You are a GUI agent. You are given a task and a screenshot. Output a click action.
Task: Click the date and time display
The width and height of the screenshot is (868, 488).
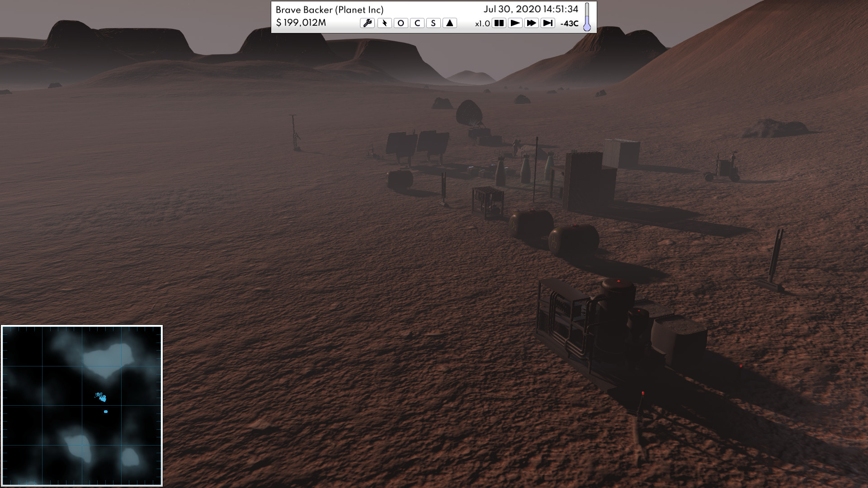click(x=531, y=9)
